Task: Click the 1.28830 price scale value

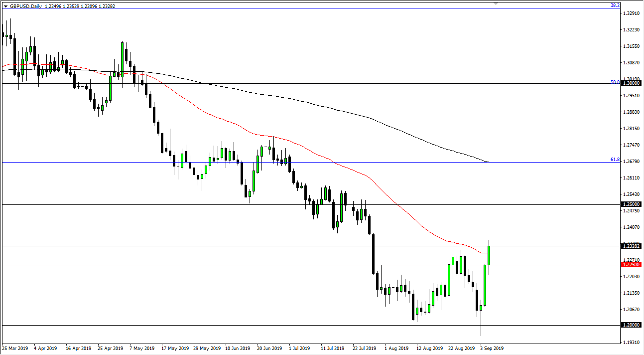Action: [632, 112]
